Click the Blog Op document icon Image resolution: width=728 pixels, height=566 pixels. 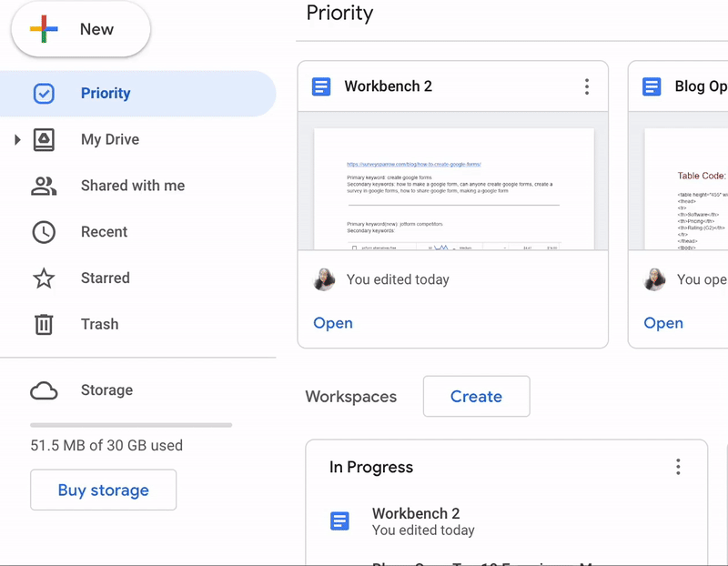point(652,86)
